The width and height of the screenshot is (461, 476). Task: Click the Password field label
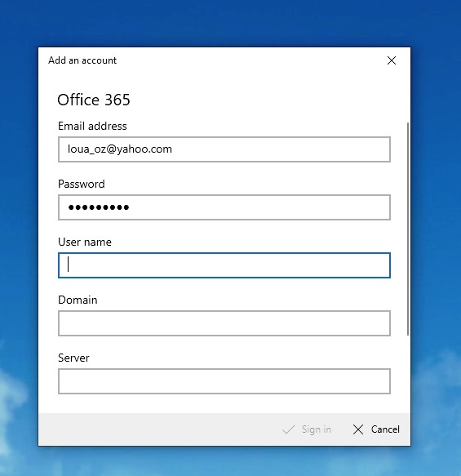pyautogui.click(x=82, y=184)
